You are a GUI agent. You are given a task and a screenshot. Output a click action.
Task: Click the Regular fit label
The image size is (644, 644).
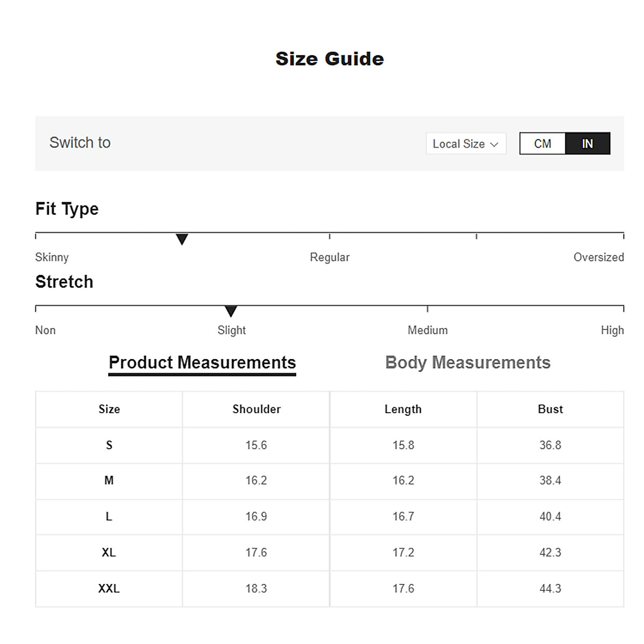coord(330,257)
